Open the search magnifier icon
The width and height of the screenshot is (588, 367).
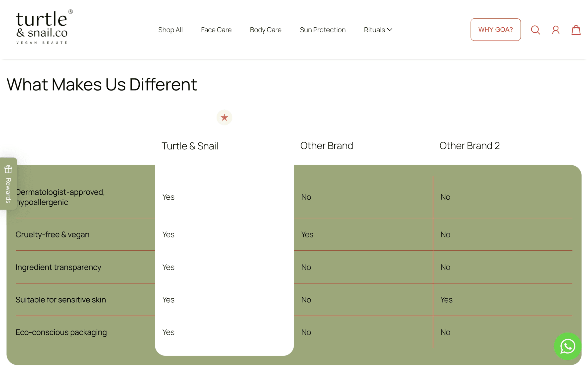(535, 30)
